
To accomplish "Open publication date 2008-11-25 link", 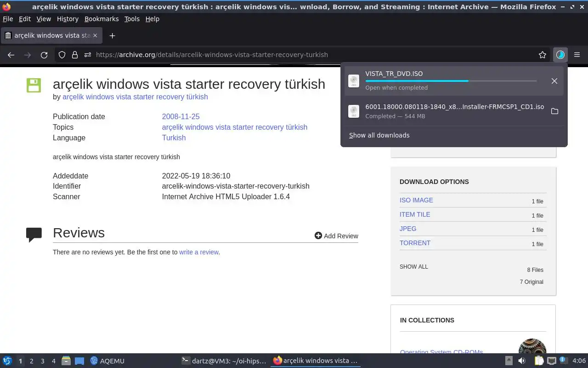I will point(181,117).
